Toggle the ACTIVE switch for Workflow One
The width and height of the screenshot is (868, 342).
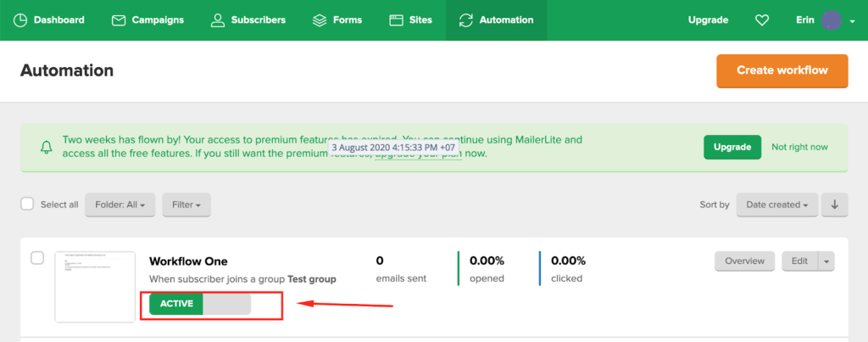pyautogui.click(x=200, y=304)
